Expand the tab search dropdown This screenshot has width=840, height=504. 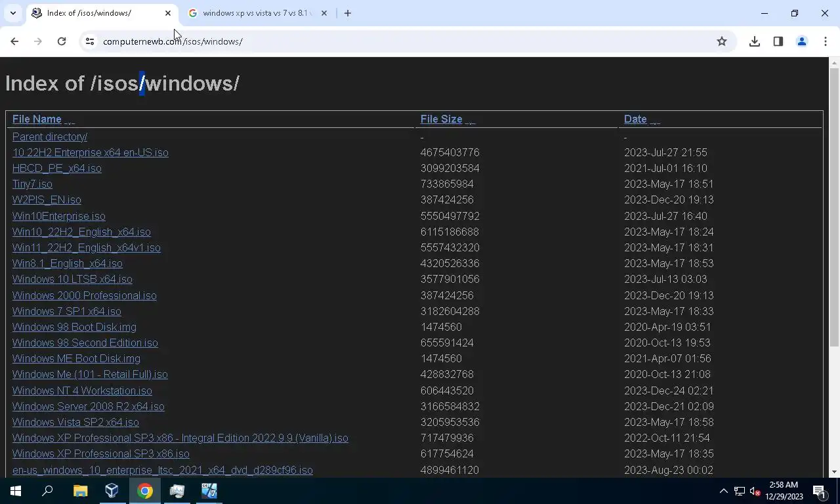[x=12, y=13]
